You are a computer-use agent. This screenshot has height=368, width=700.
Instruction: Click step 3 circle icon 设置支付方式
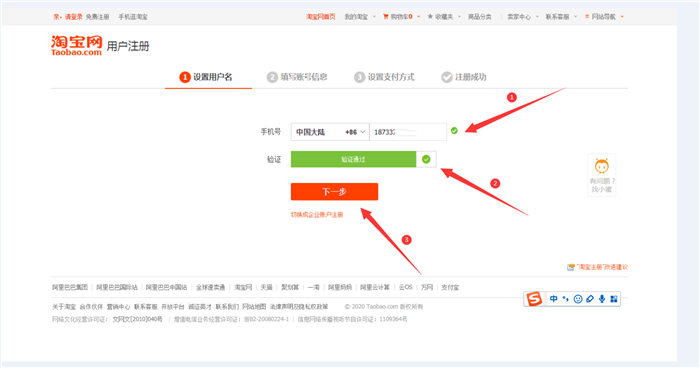pos(359,77)
